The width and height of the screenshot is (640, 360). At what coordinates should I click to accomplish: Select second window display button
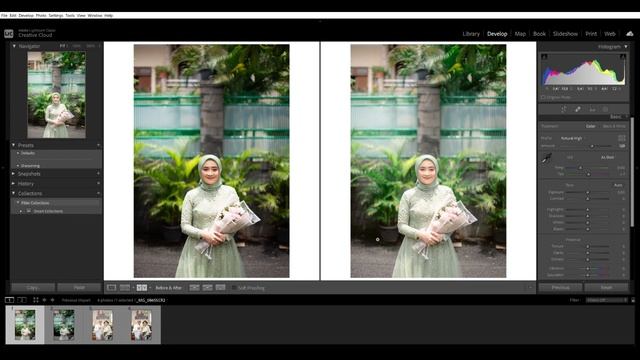[x=22, y=300]
